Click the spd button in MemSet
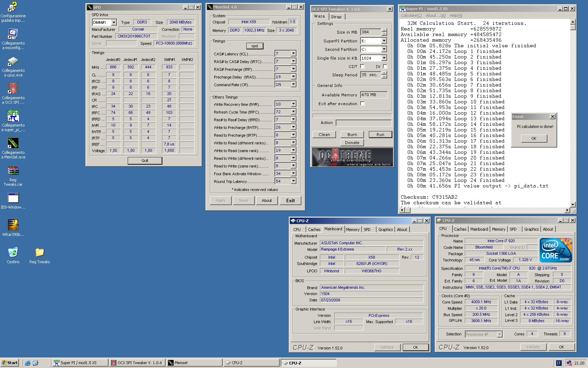Image resolution: width=588 pixels, height=368 pixels. (254, 46)
